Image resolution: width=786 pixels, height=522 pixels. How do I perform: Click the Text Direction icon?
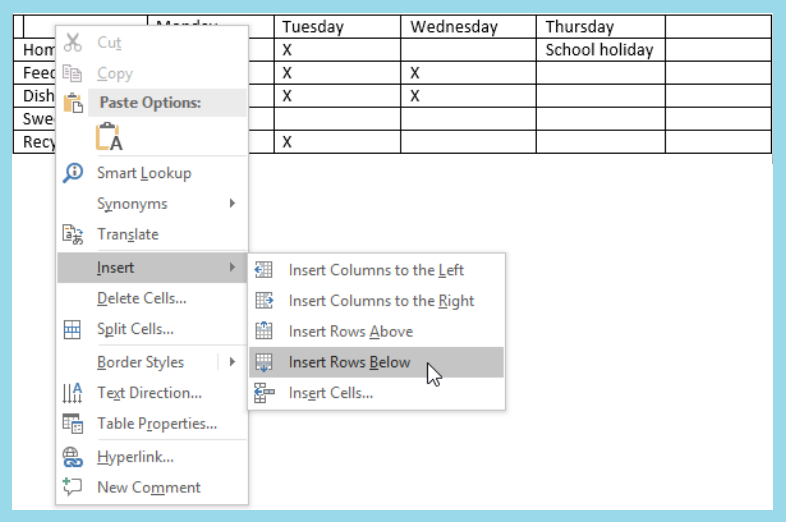pos(72,393)
